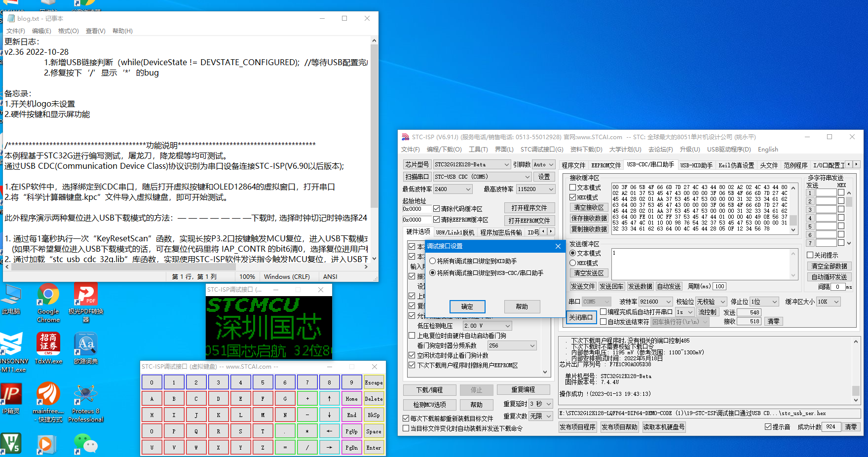Open IP精灵 desktop shortcut
The image size is (868, 457).
click(11, 399)
